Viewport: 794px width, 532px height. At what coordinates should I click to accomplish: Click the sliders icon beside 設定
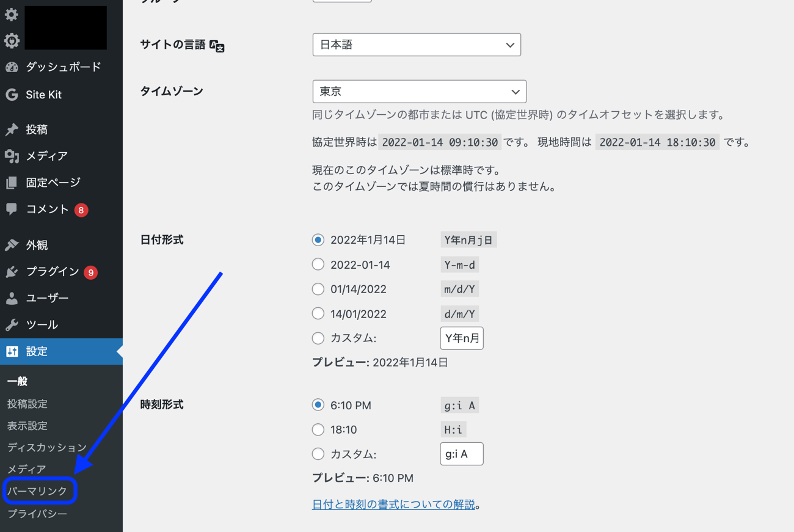[x=12, y=351]
